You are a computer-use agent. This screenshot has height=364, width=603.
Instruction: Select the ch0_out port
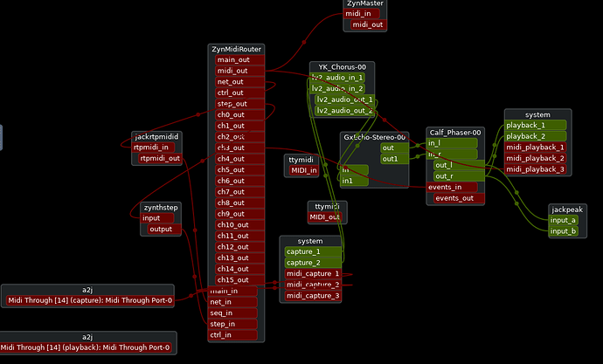pyautogui.click(x=240, y=115)
